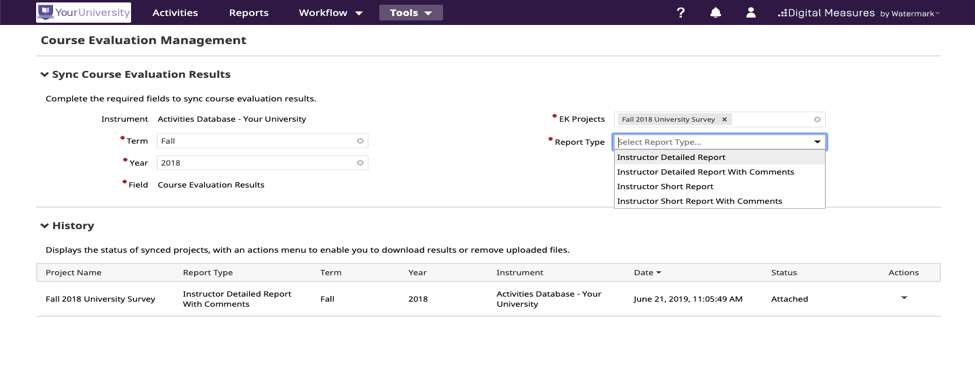
Task: Open Actions menu for Fall 2018 row
Action: pyautogui.click(x=904, y=298)
